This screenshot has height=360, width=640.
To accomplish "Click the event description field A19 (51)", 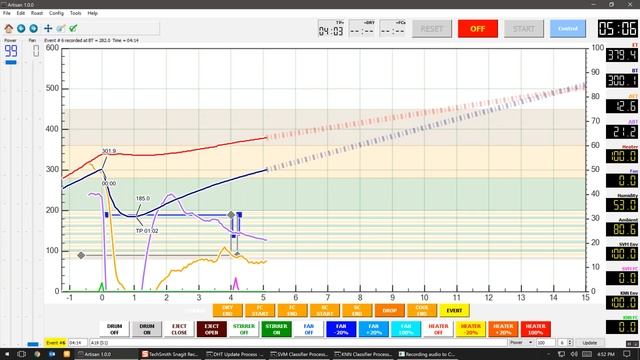I will [297, 343].
